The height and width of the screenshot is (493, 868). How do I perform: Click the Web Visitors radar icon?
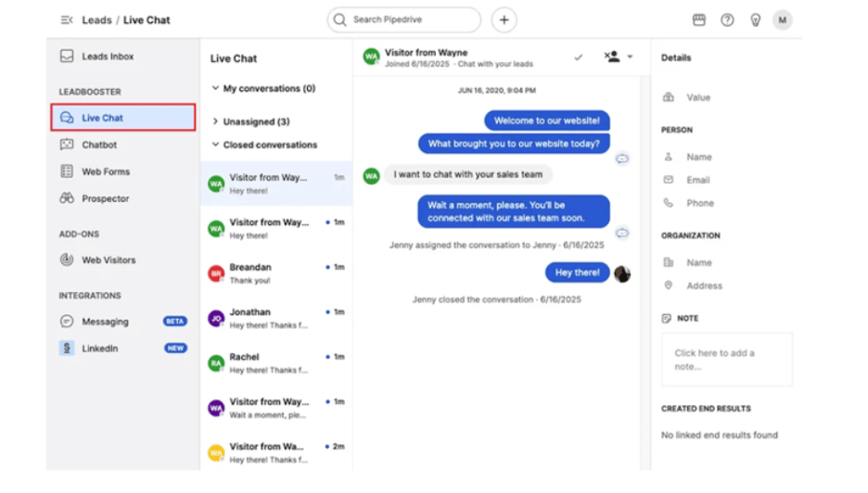point(67,259)
